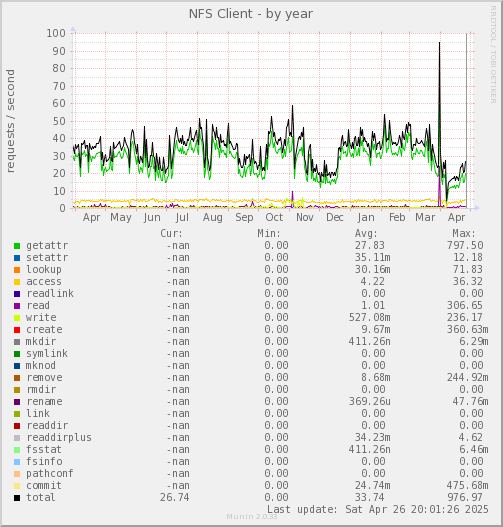Click the rename legend swatch
Screen dimensions: 503x527
click(17, 402)
